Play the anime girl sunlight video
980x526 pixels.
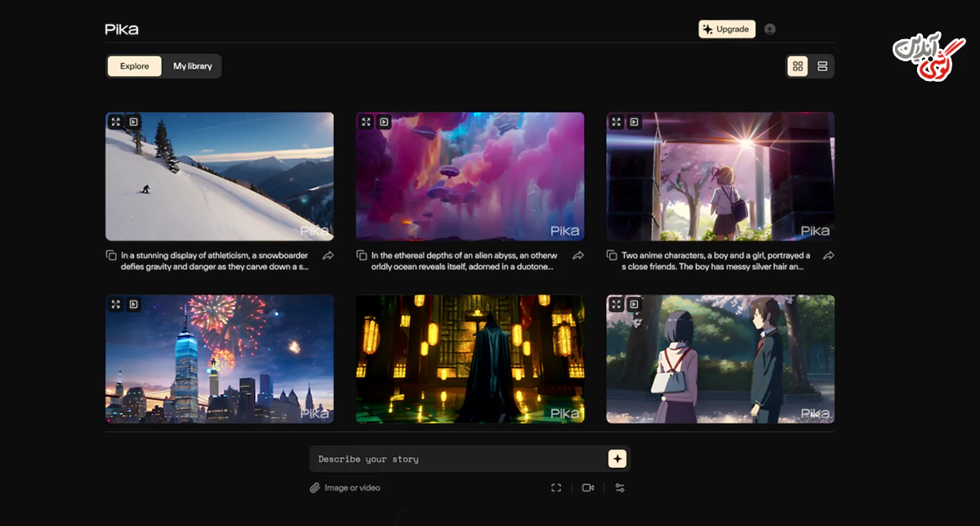tap(635, 122)
